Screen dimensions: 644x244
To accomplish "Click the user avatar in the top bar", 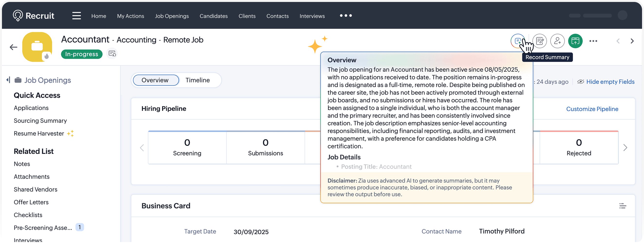I will click(622, 15).
